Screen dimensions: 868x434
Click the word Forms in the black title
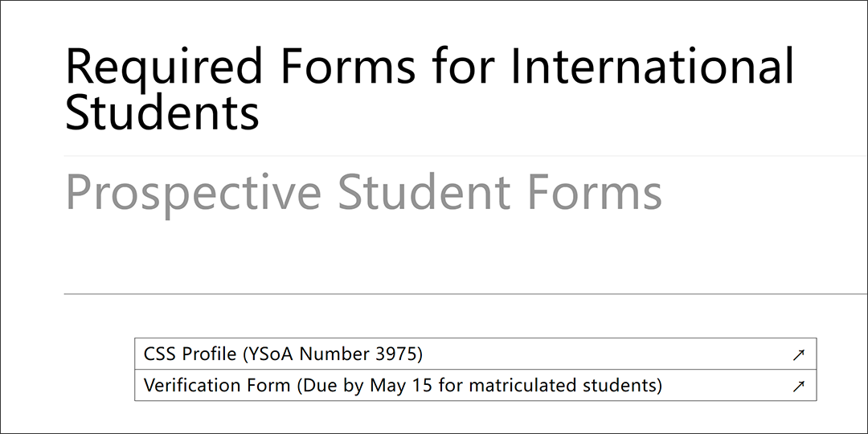[x=348, y=67]
